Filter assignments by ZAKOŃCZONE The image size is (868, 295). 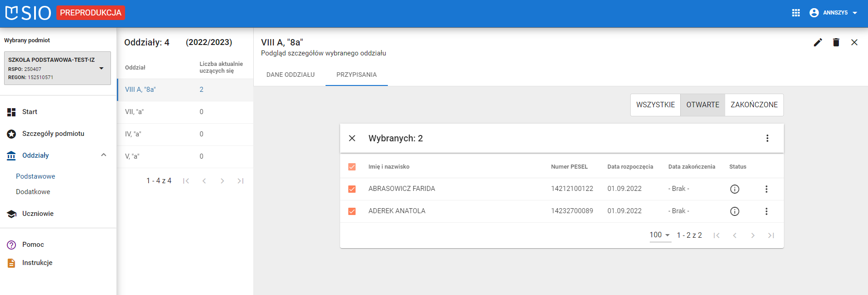[754, 105]
